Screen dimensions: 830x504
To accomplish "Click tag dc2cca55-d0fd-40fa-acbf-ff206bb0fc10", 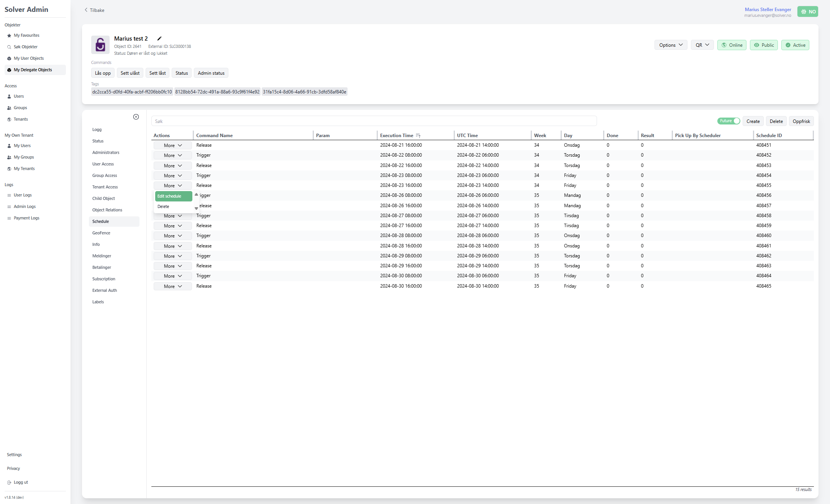I will tap(132, 92).
